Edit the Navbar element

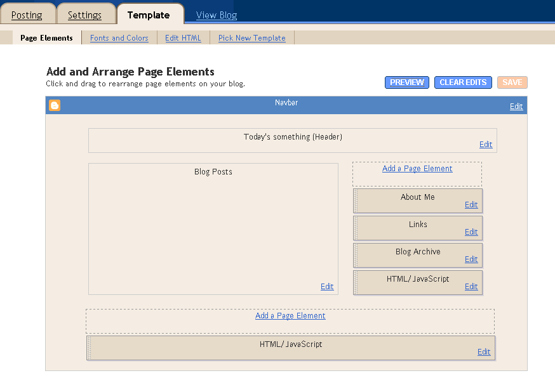tap(516, 107)
